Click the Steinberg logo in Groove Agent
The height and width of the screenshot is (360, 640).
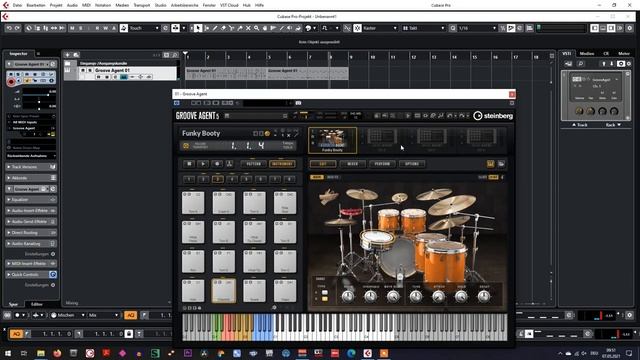pos(493,116)
